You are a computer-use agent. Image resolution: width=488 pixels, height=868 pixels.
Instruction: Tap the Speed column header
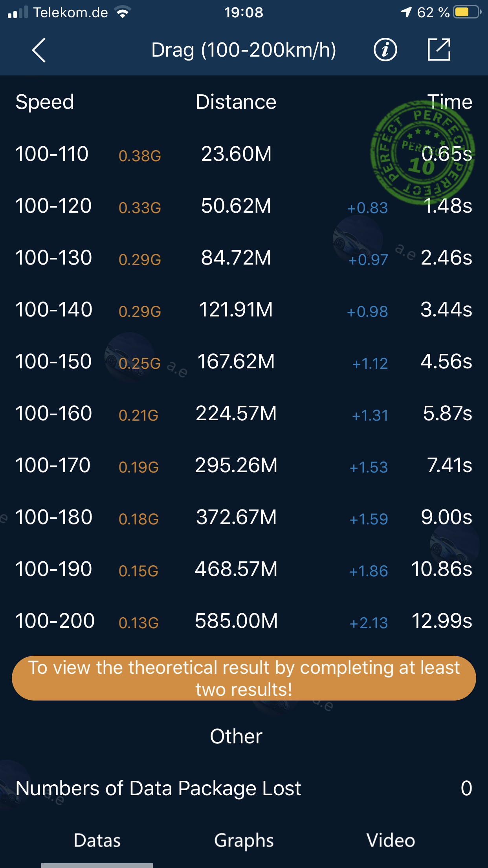tap(45, 102)
